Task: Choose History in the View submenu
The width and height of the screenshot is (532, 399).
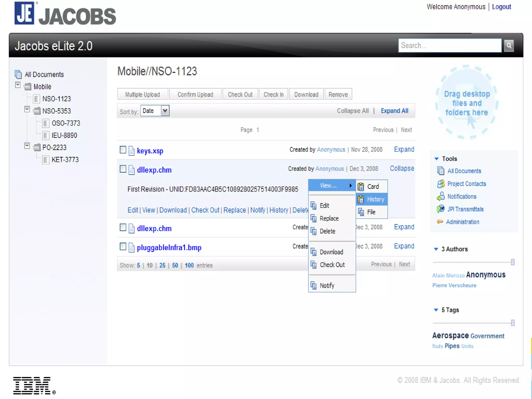Action: (372, 199)
